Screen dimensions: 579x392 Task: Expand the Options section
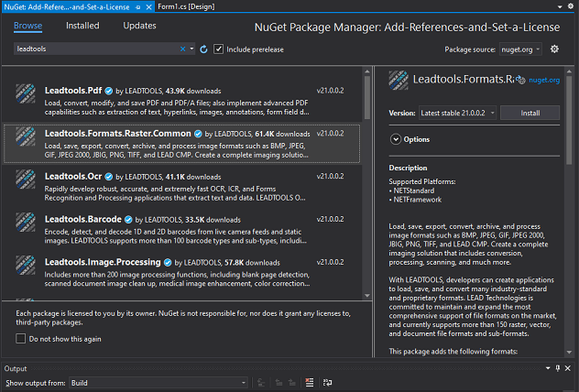tap(396, 139)
